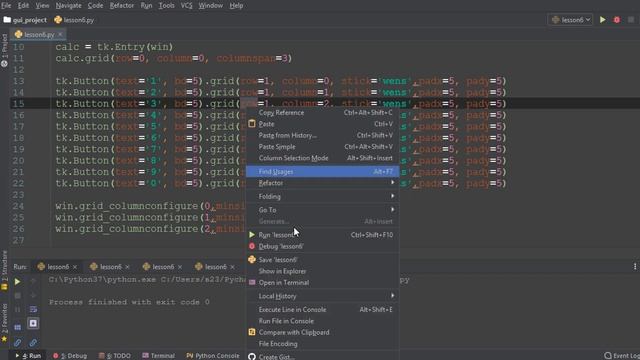The image size is (640, 360).
Task: Click the stop square in the top toolbar
Action: click(631, 20)
